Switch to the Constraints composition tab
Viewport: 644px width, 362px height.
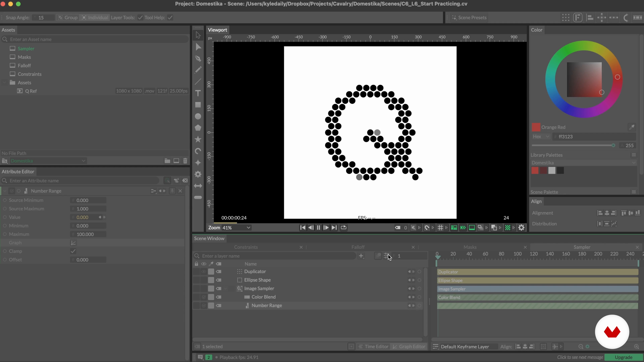pyautogui.click(x=246, y=247)
